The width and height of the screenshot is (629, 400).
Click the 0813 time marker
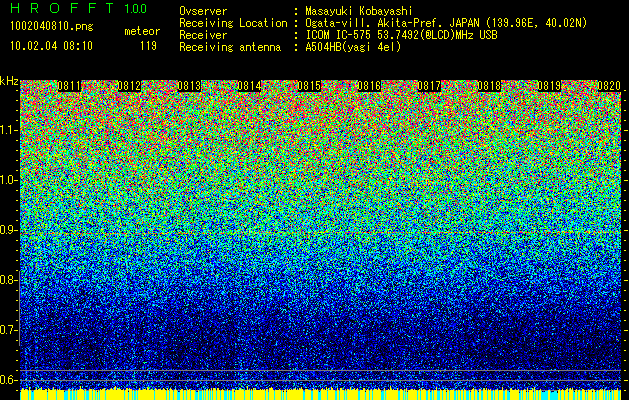(x=189, y=86)
